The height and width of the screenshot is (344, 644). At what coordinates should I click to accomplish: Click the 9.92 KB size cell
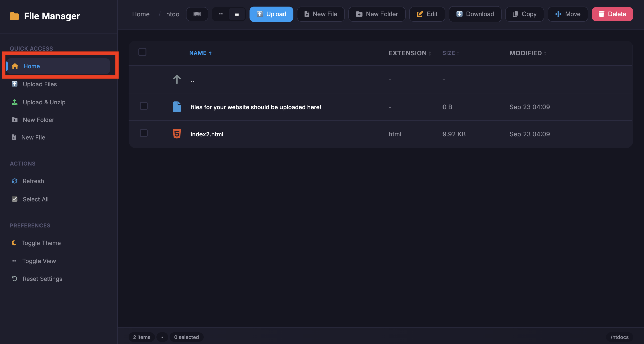[x=454, y=134]
